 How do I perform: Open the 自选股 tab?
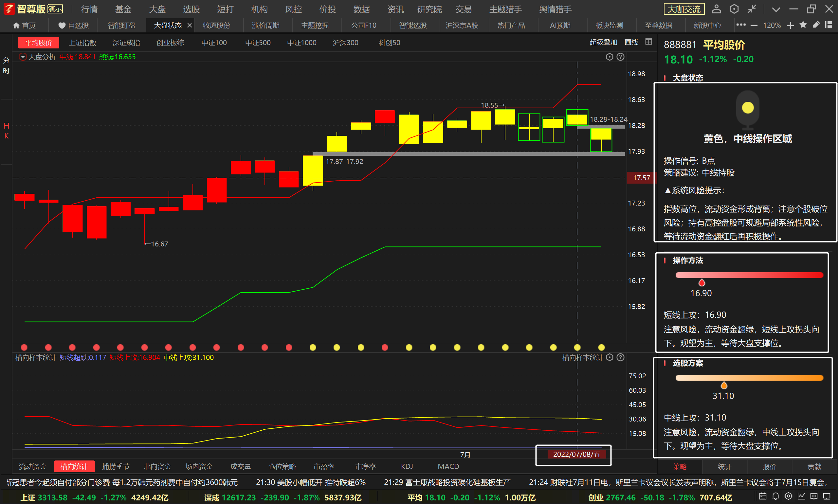pyautogui.click(x=73, y=26)
